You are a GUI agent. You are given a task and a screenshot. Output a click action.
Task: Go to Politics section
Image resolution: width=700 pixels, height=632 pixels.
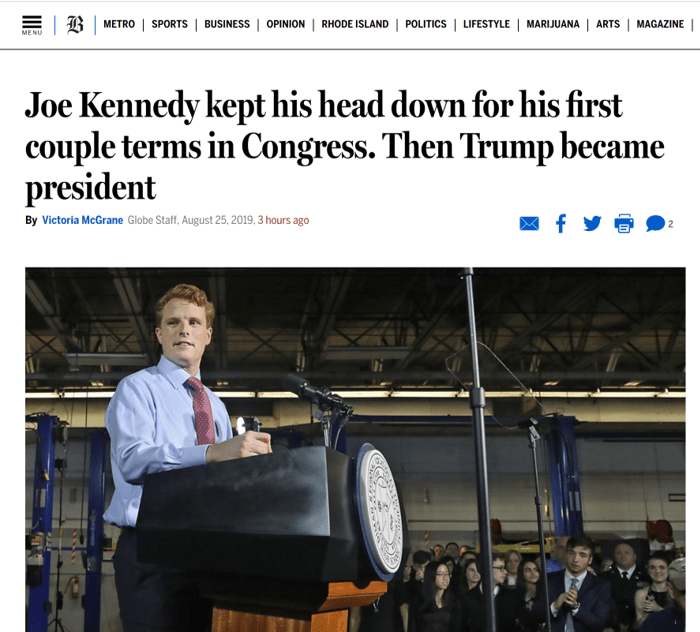pos(426,24)
